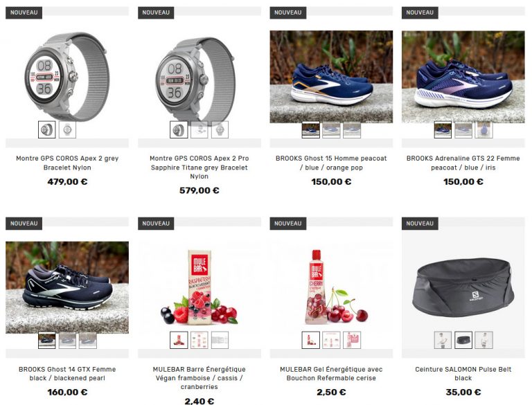Open the COROS Apex 2 grey watch image
The image size is (532, 405).
pos(67,77)
